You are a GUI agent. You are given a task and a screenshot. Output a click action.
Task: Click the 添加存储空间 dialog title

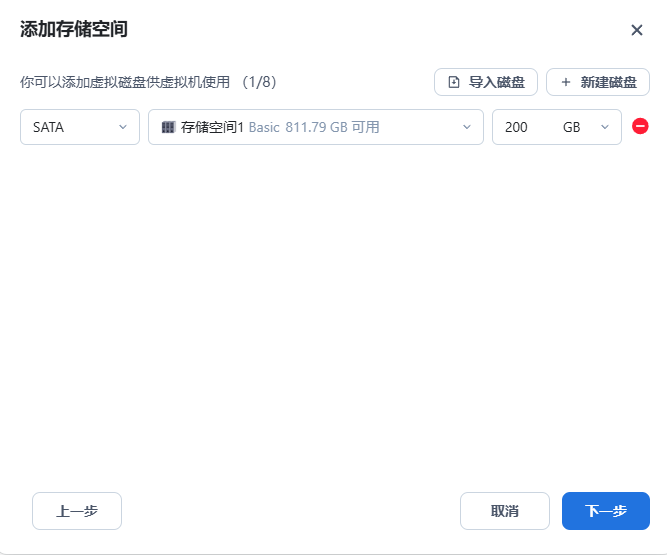tap(74, 29)
